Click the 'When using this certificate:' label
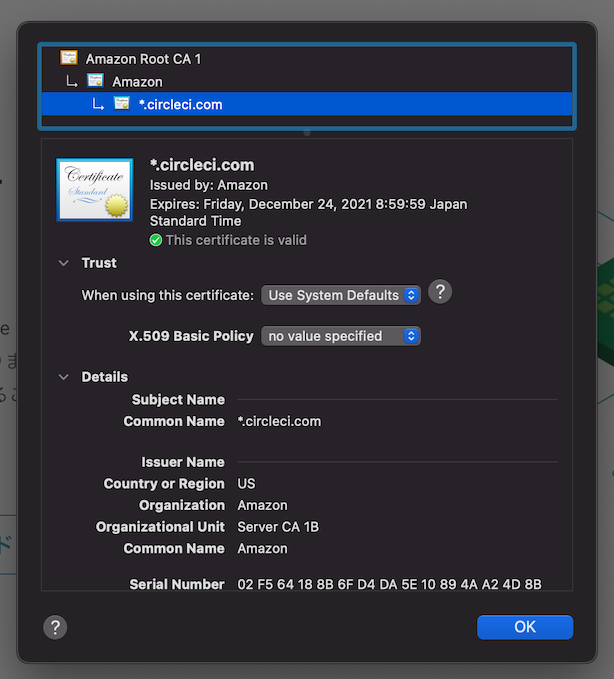 coord(168,295)
